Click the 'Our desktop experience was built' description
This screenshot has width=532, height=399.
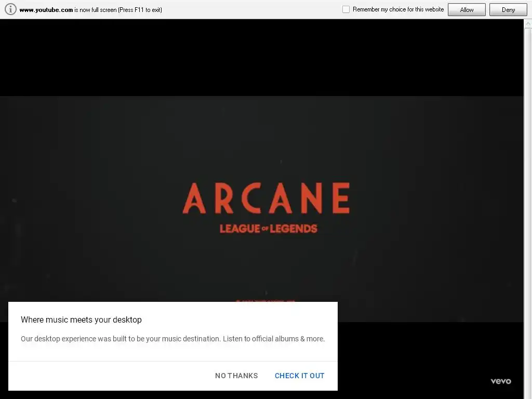coord(172,339)
